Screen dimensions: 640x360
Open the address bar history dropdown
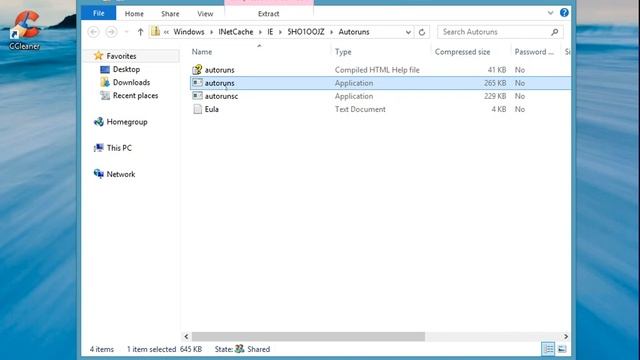pyautogui.click(x=408, y=32)
